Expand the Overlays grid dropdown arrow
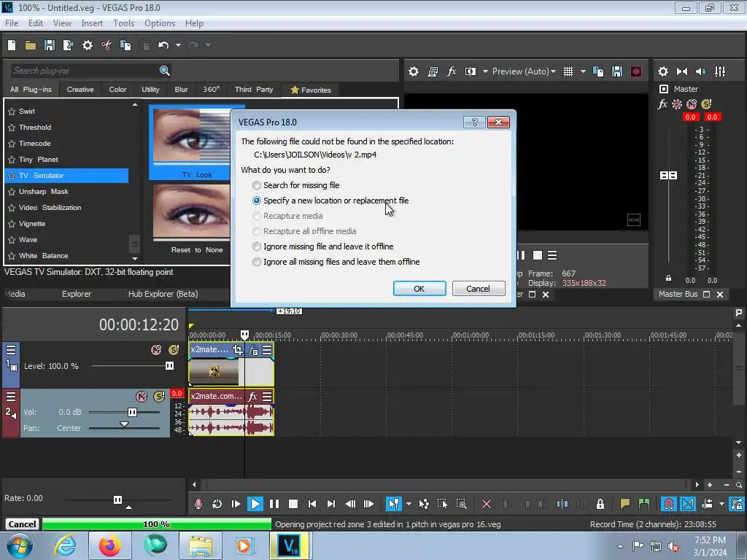Screen dimensions: 747x560 (x=583, y=71)
